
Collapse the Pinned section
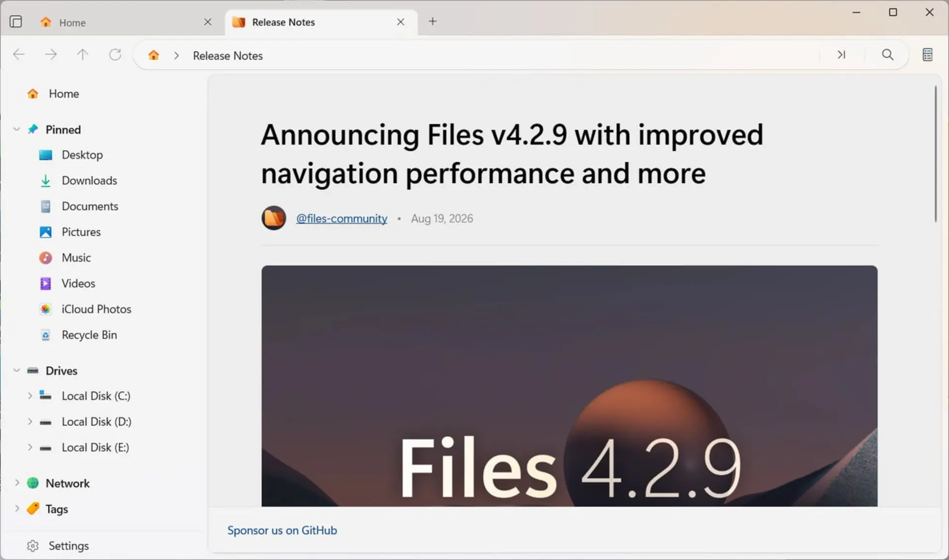tap(16, 129)
